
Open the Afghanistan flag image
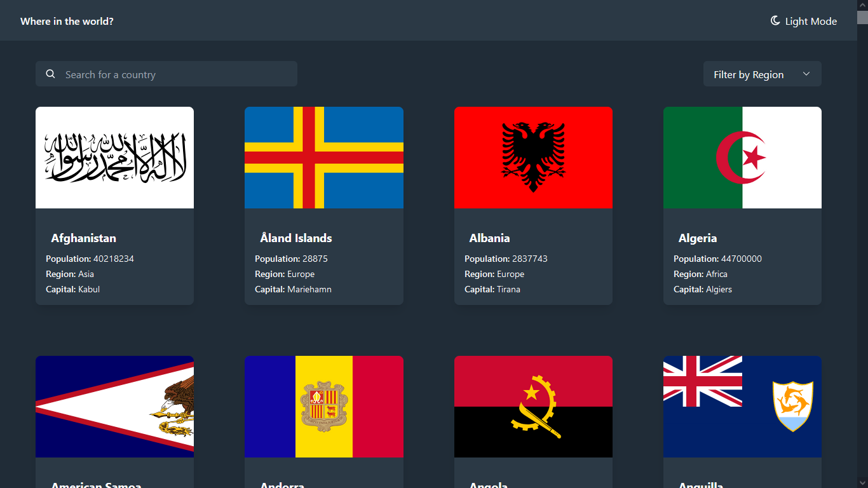point(114,158)
